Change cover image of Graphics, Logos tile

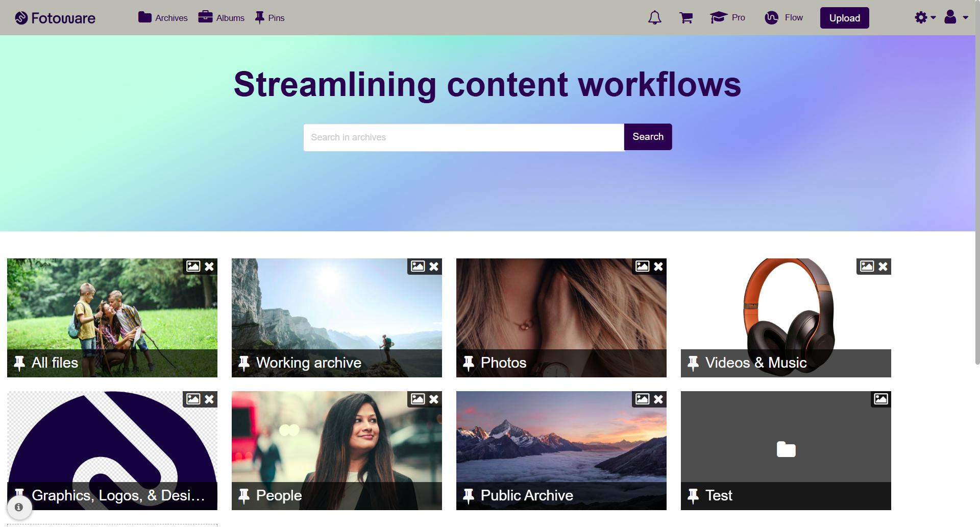[x=193, y=399]
